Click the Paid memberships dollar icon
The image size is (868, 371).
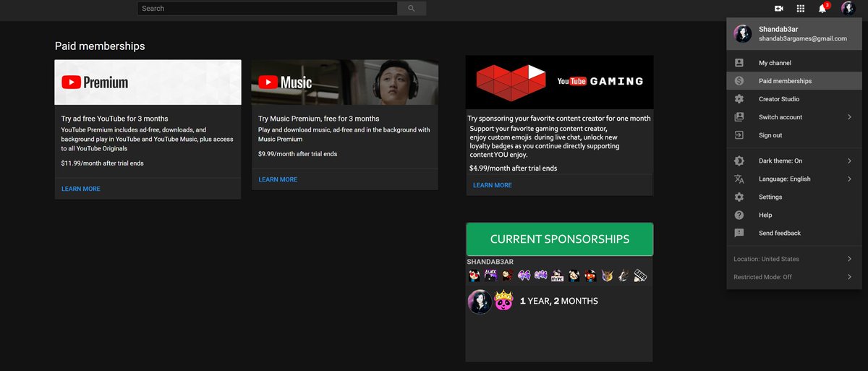tap(739, 81)
